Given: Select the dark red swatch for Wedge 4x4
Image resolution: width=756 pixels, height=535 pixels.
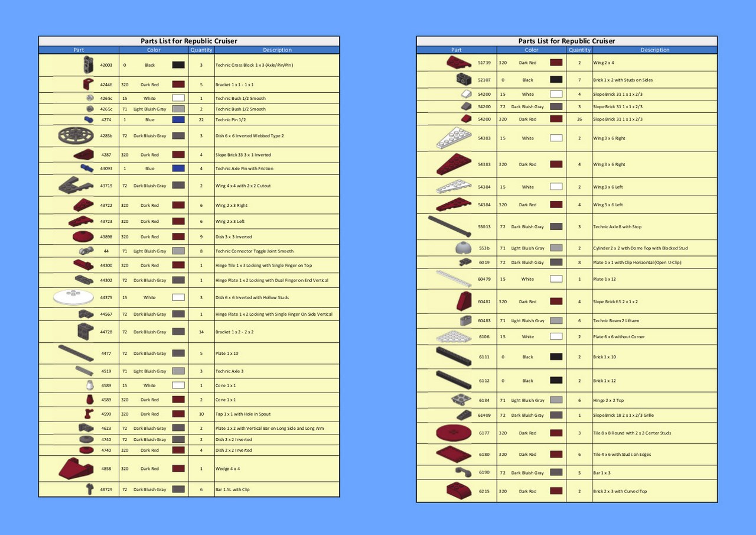Looking at the screenshot, I should pyautogui.click(x=178, y=468).
